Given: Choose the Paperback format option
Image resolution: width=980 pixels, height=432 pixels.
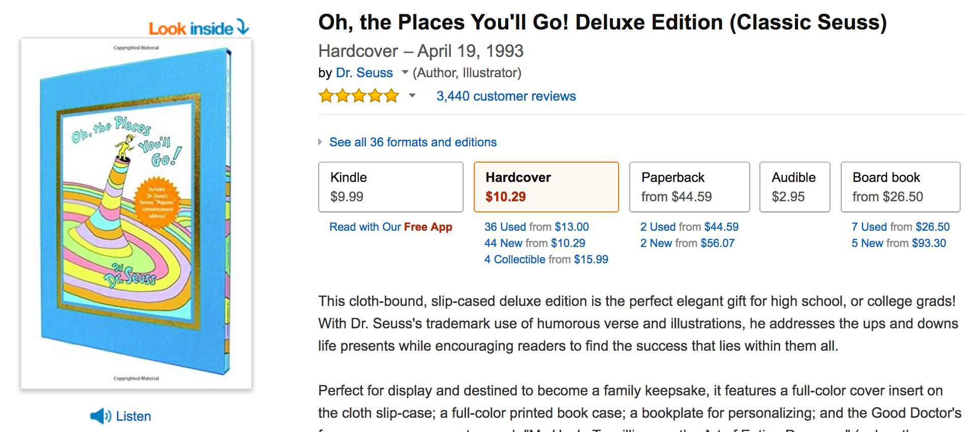Looking at the screenshot, I should tap(689, 187).
